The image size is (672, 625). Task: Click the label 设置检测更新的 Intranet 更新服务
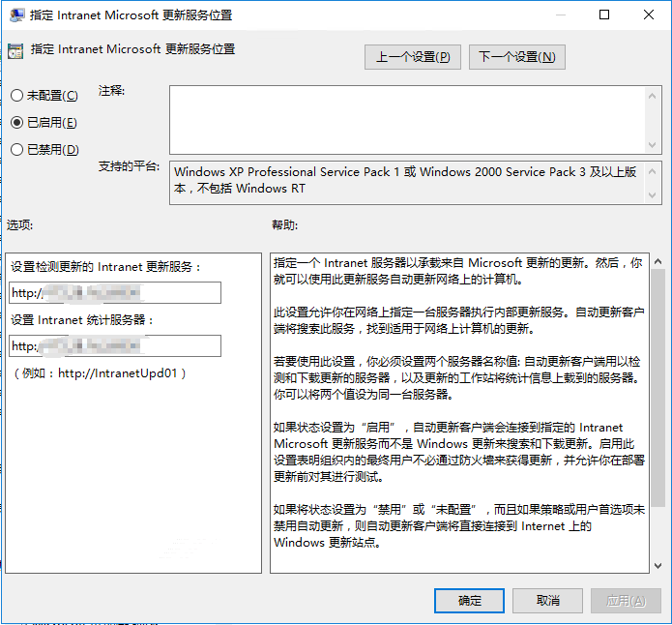(x=105, y=267)
